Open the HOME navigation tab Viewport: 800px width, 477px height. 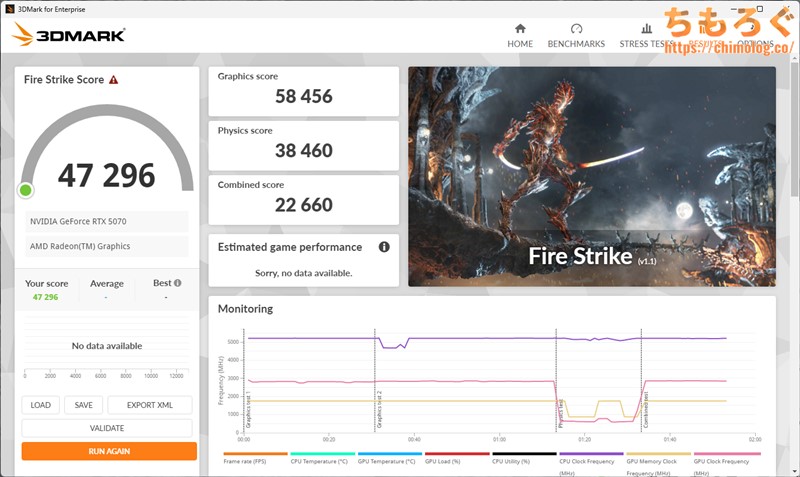click(x=520, y=36)
